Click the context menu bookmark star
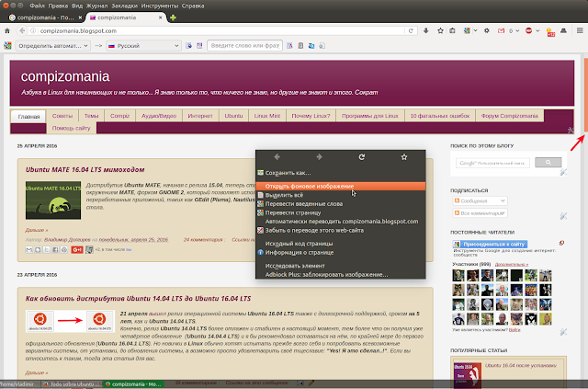The width and height of the screenshot is (588, 389). [404, 157]
